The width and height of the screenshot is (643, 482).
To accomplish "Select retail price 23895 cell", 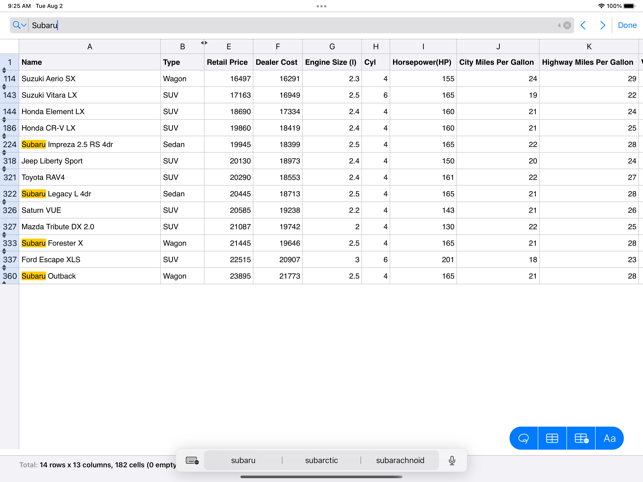I will [228, 276].
